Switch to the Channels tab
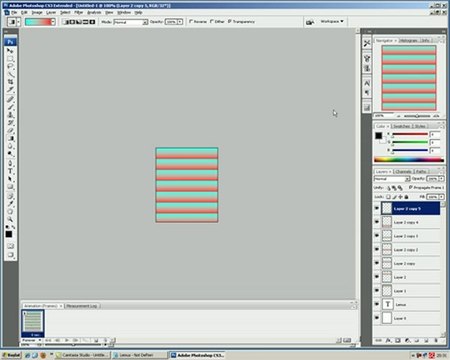The width and height of the screenshot is (450, 360). [x=404, y=172]
